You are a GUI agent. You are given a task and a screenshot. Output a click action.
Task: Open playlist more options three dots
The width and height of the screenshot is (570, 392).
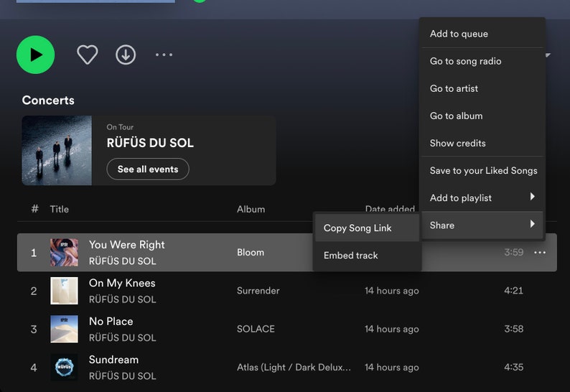(x=164, y=55)
